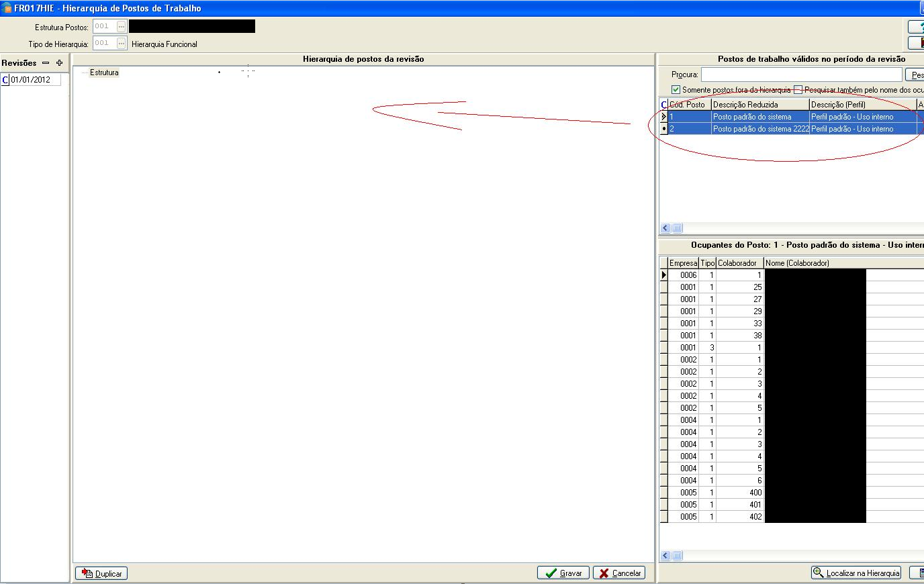Click the row marker of posto 2
Image resolution: width=924 pixels, height=584 pixels.
click(x=664, y=129)
